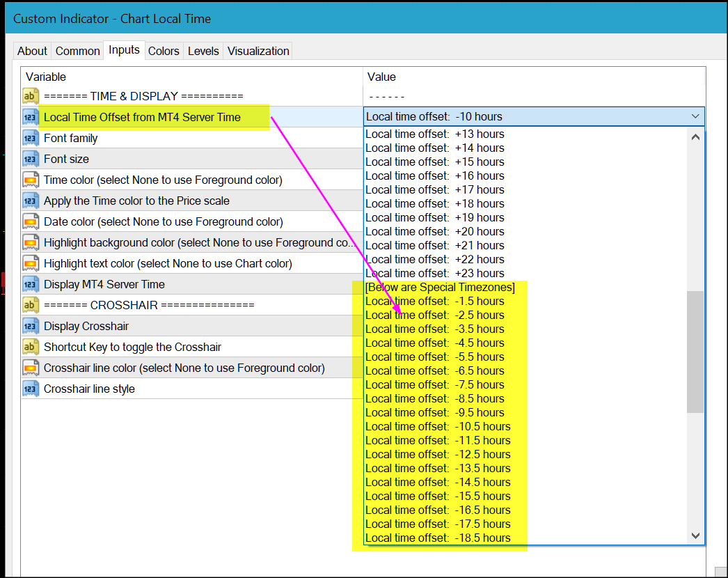
Task: Click the TIME & DISPLAY value dashes cell
Action: point(534,97)
